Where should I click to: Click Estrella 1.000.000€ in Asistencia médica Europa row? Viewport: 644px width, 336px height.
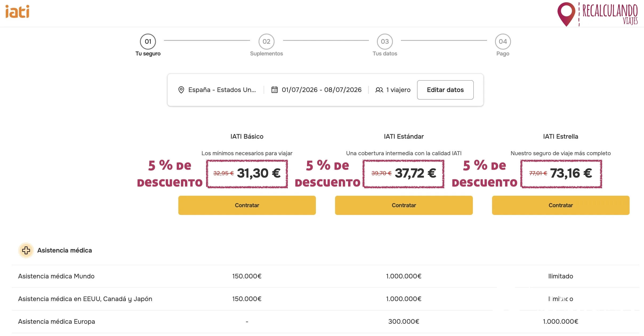(x=561, y=322)
